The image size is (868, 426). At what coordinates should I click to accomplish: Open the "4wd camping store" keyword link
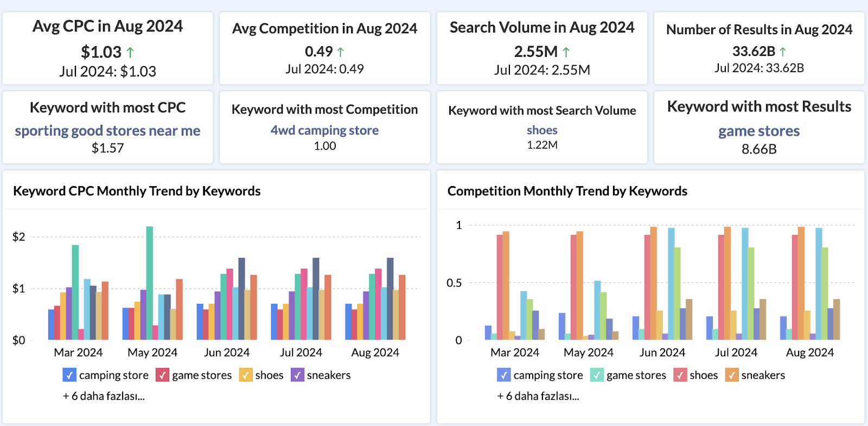pyautogui.click(x=324, y=130)
